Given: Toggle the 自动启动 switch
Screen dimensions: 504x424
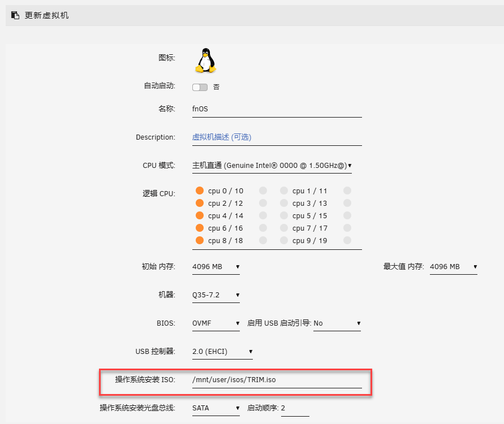Looking at the screenshot, I should [200, 87].
